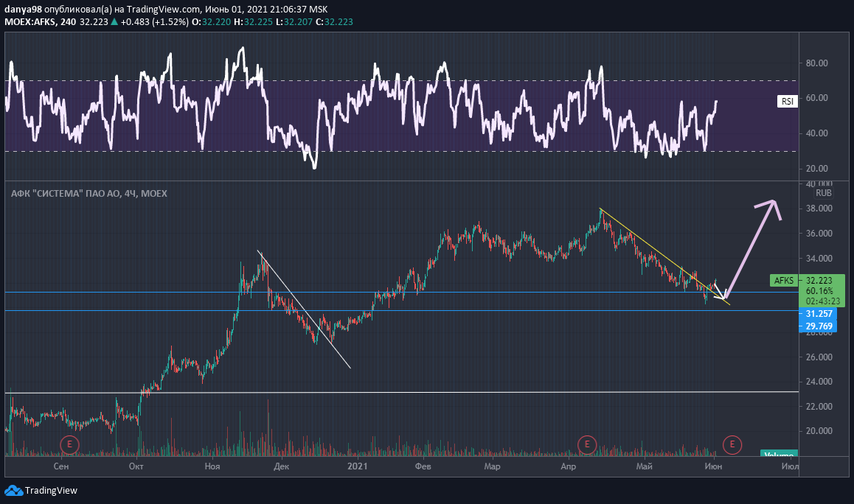This screenshot has height=504, width=854.
Task: Click the 40.00 RSI axis label
Action: 817,133
